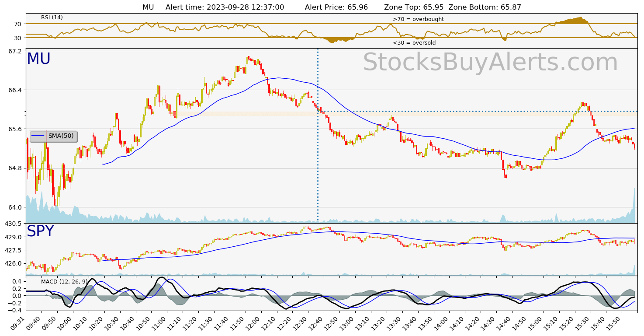Click the closing volume spike at 15:55

[x=634, y=206]
